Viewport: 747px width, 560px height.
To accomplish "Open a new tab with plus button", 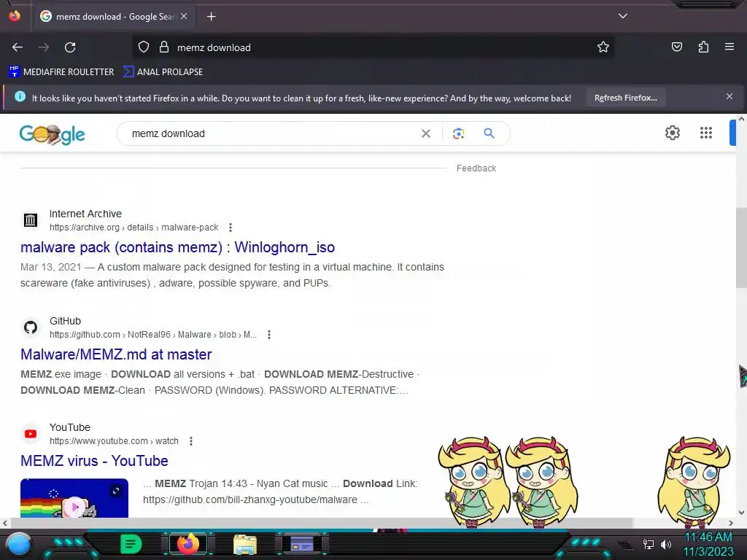I will pos(211,17).
